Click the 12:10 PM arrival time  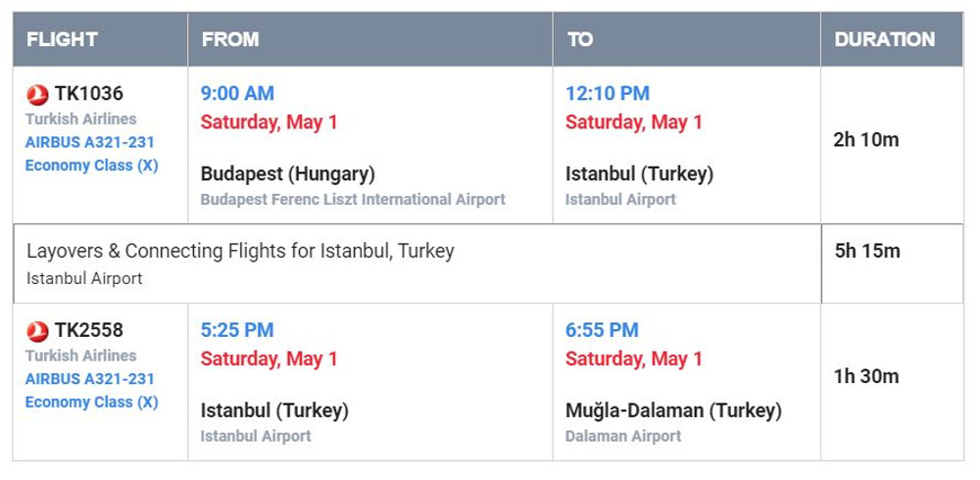point(608,94)
